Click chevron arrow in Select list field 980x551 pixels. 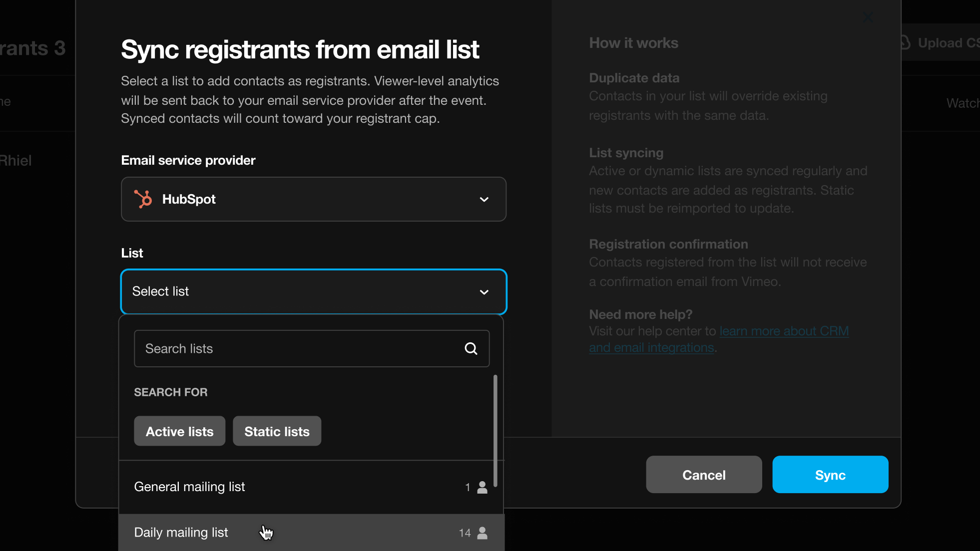(484, 292)
